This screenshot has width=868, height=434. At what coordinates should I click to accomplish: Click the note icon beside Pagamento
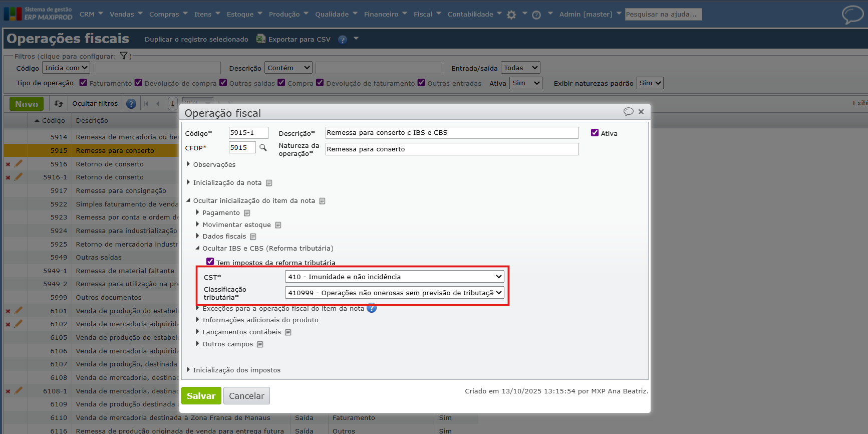coord(247,213)
